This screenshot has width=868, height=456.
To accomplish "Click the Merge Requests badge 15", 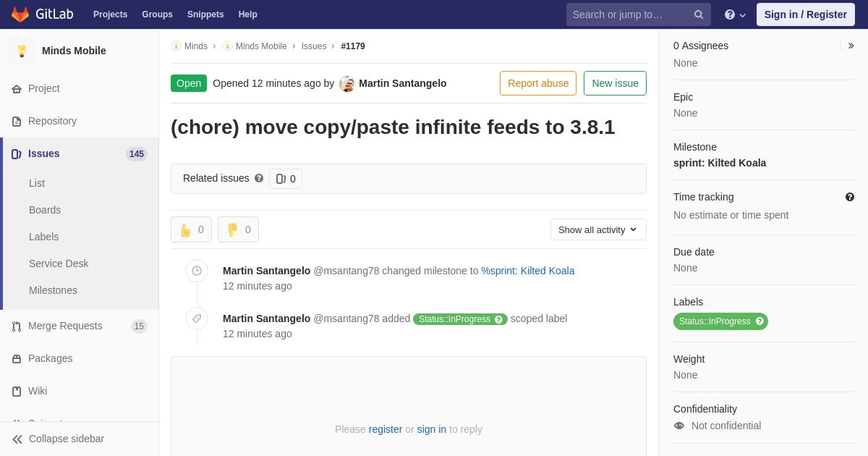I will [x=139, y=326].
